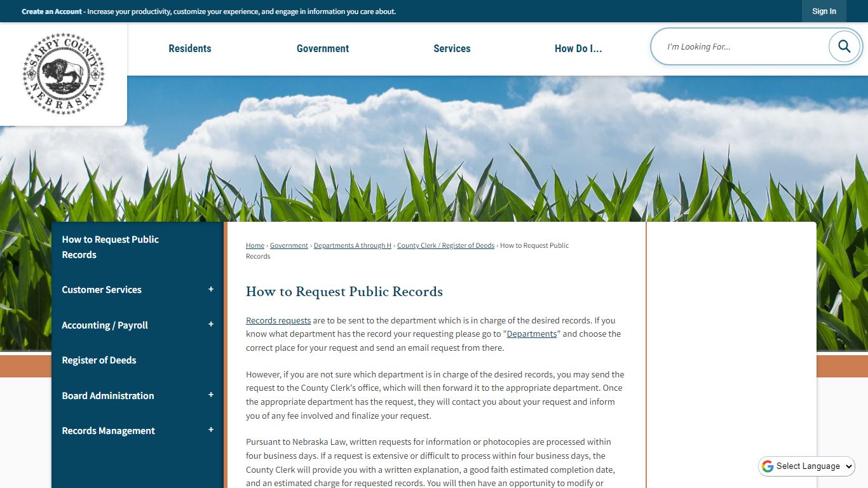Follow the Records requests link
Image resolution: width=868 pixels, height=488 pixels.
278,320
